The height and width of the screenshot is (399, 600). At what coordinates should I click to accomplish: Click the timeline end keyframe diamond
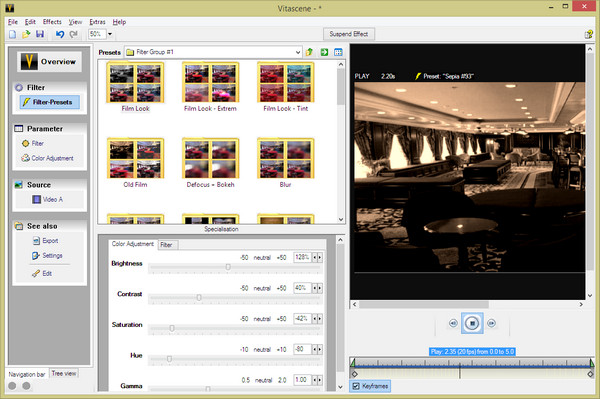[590, 374]
